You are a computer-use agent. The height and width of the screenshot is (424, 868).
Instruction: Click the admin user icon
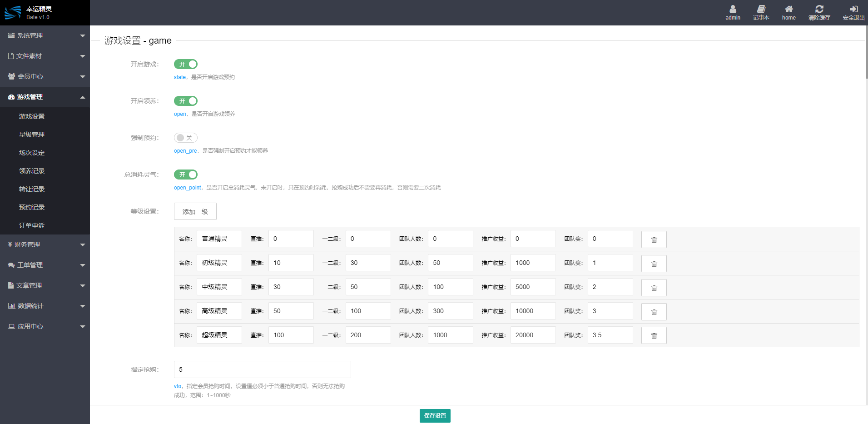coord(733,9)
